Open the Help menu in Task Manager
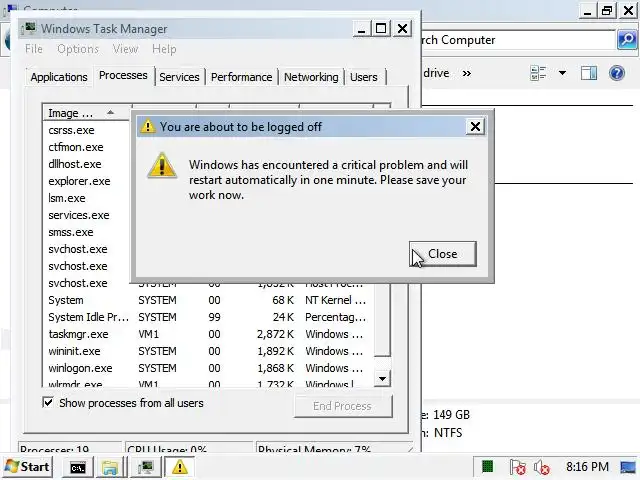Screen dimensions: 640x480 [164, 49]
